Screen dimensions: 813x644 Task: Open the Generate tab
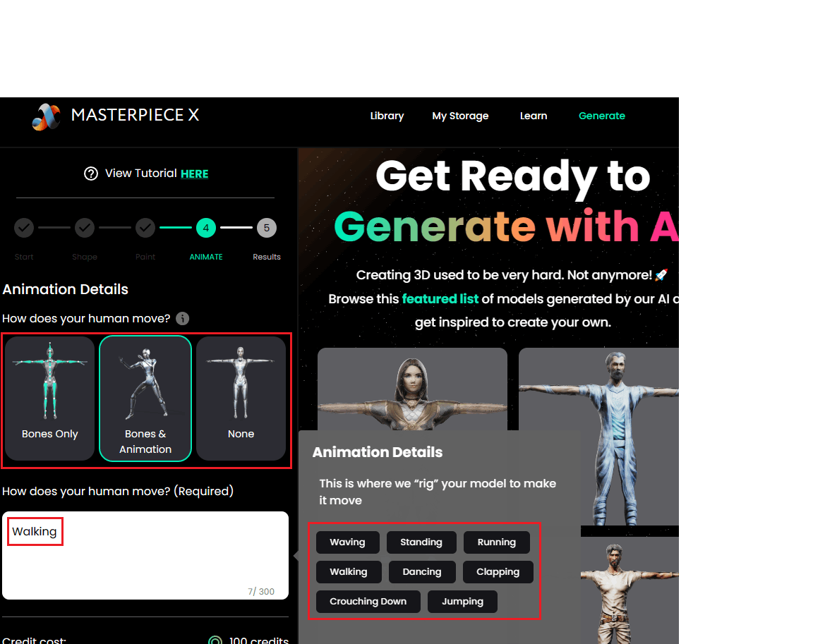(602, 116)
